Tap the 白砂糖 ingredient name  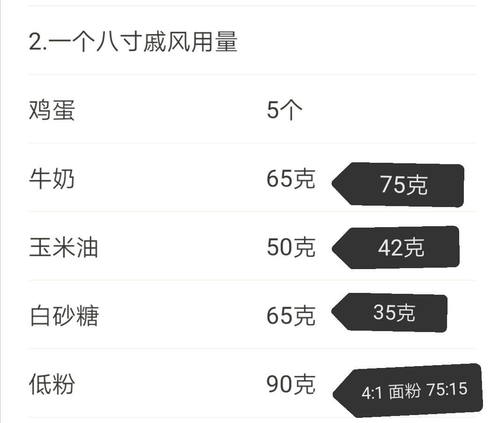point(63,316)
